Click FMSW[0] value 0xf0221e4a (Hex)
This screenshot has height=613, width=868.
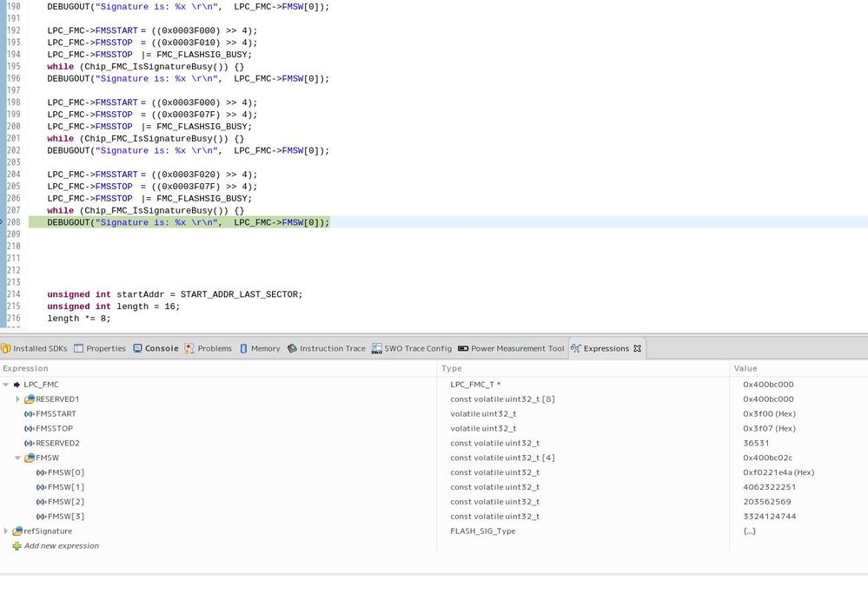pos(779,472)
